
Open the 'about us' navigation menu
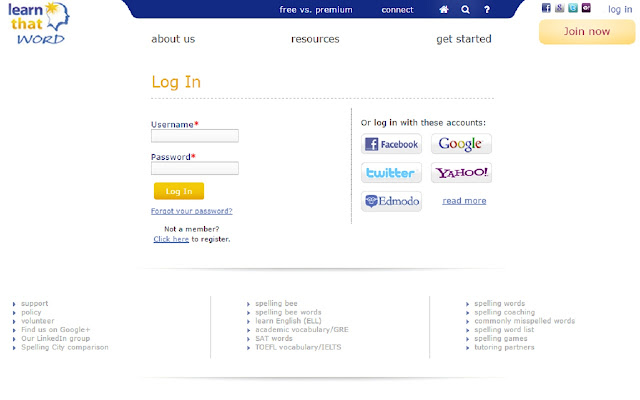[173, 39]
